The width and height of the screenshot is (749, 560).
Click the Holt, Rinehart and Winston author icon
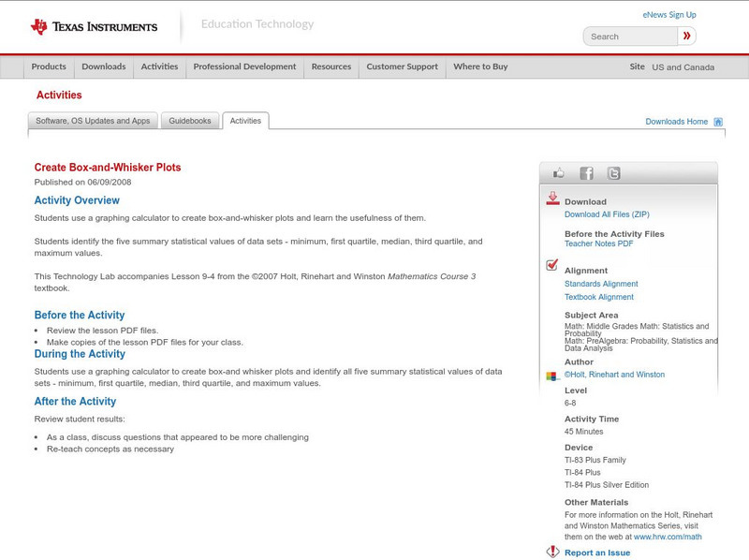click(552, 376)
